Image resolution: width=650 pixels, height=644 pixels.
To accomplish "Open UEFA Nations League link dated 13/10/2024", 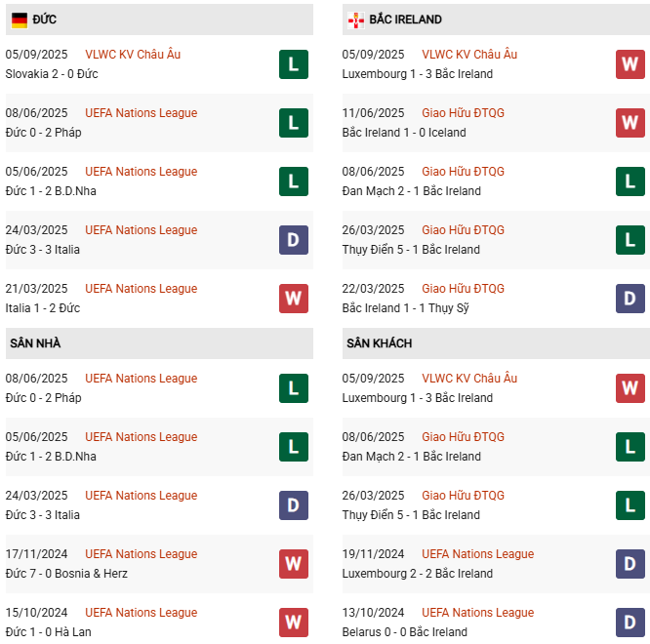I will click(477, 613).
